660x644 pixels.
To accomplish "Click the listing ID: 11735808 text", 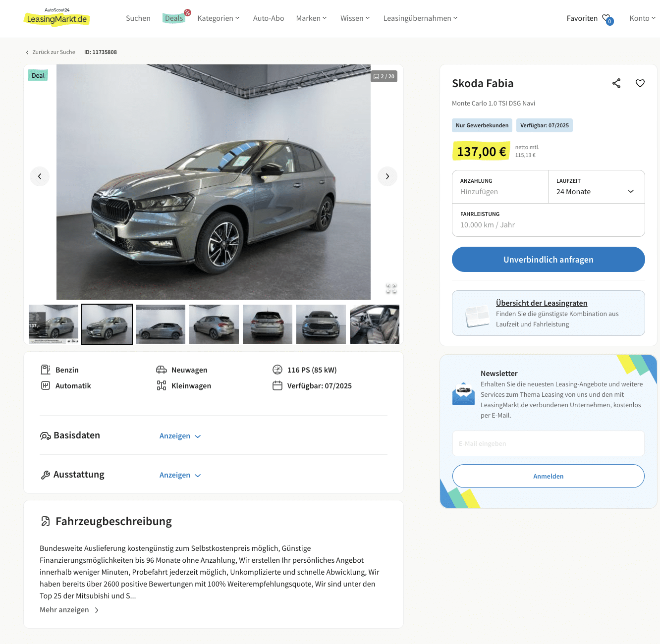I will pos(101,52).
